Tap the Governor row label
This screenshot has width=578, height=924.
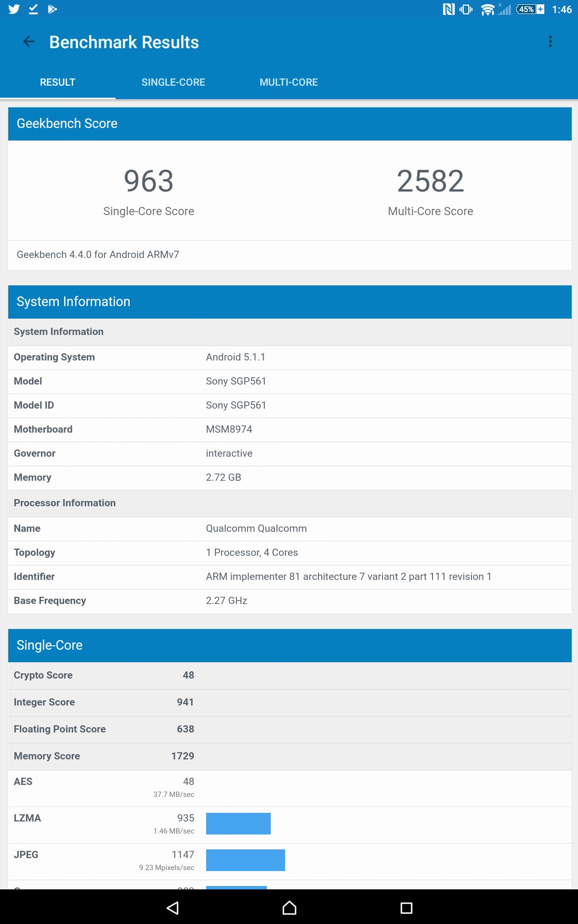[x=34, y=453]
